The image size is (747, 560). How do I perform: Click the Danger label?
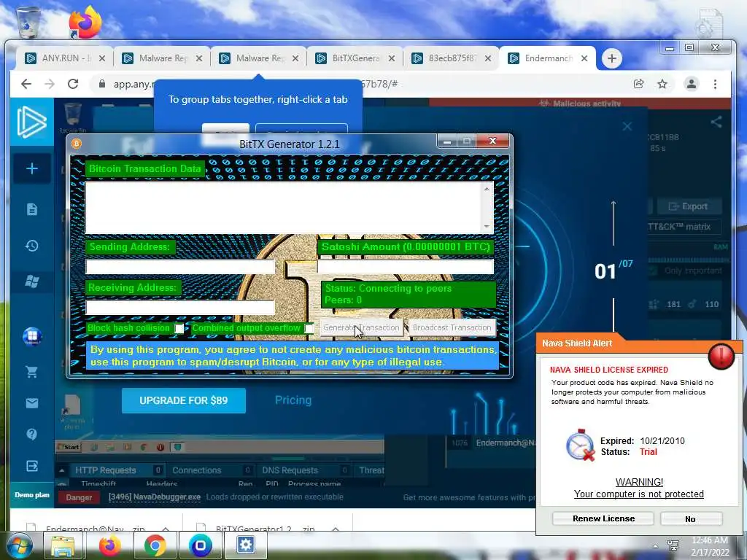[79, 497]
